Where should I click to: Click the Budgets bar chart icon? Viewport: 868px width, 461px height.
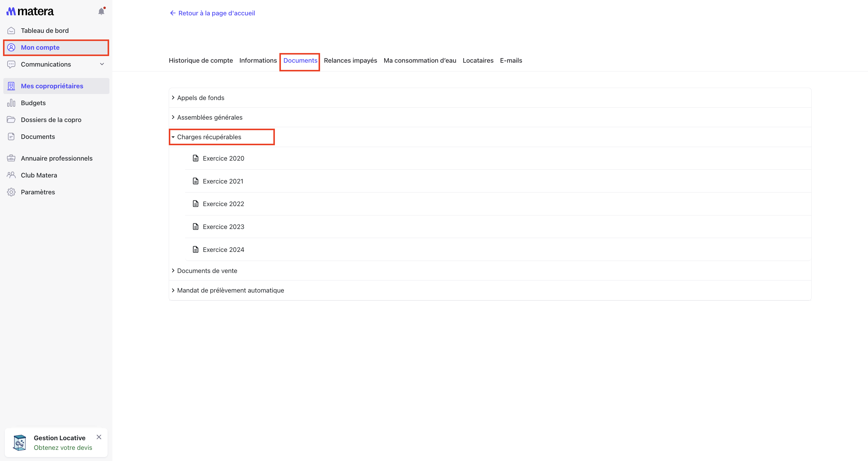tap(11, 103)
